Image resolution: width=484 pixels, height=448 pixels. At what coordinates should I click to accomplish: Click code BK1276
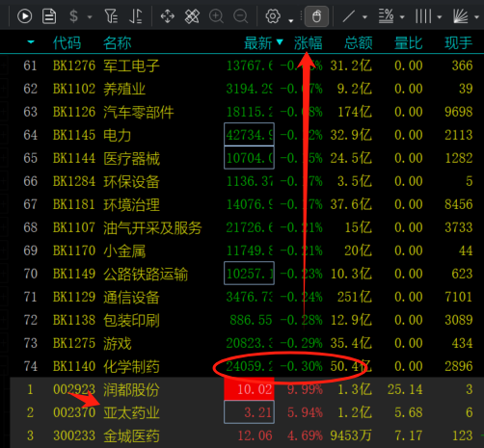click(74, 66)
